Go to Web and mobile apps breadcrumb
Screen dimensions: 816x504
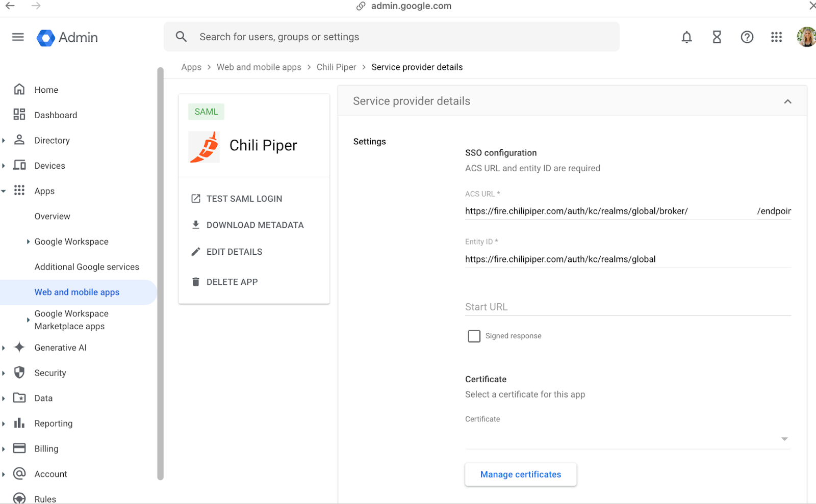[x=259, y=67]
